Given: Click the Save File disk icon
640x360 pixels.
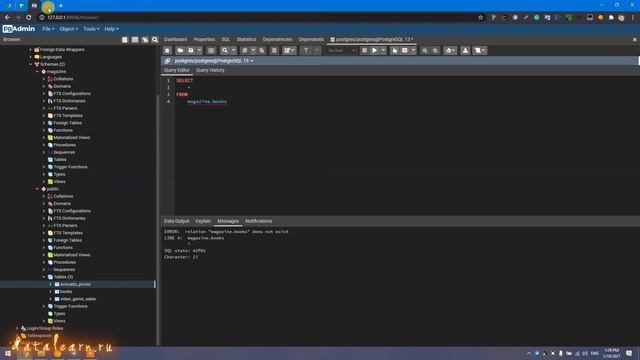Looking at the screenshot, I should click(191, 51).
